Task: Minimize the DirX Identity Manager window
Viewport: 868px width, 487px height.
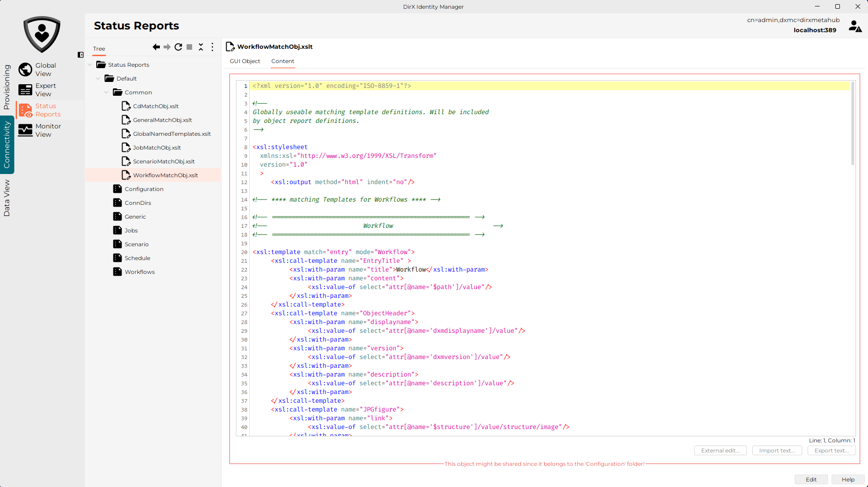Action: 817,6
